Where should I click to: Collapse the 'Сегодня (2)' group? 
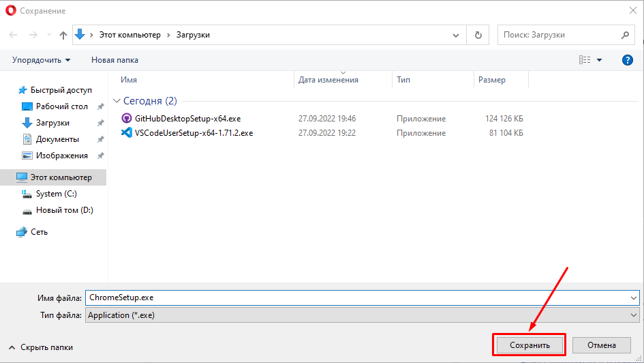tap(117, 101)
